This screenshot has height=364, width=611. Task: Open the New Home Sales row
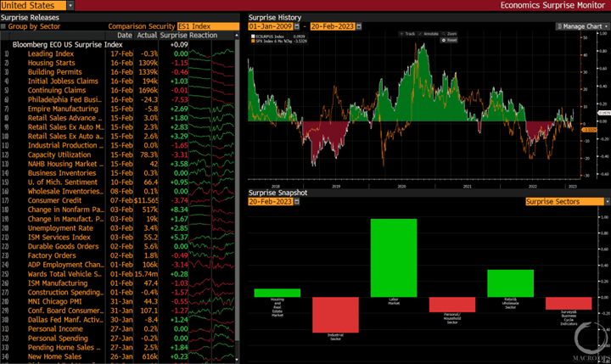[118, 356]
